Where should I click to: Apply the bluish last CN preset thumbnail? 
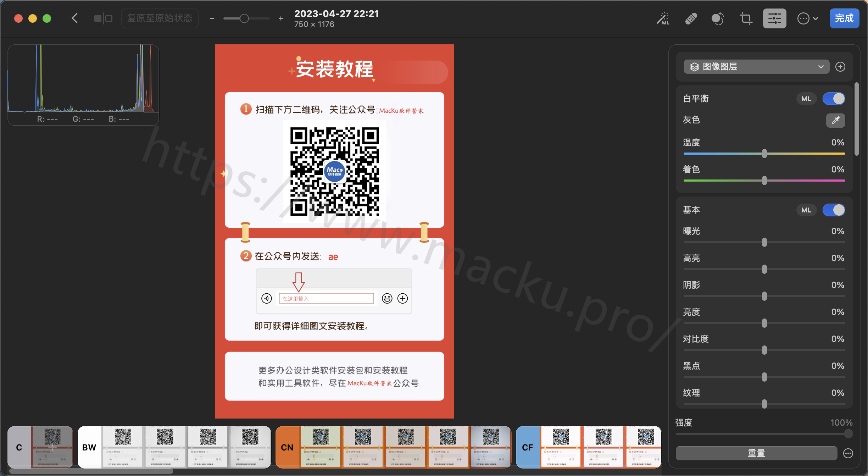(x=491, y=447)
